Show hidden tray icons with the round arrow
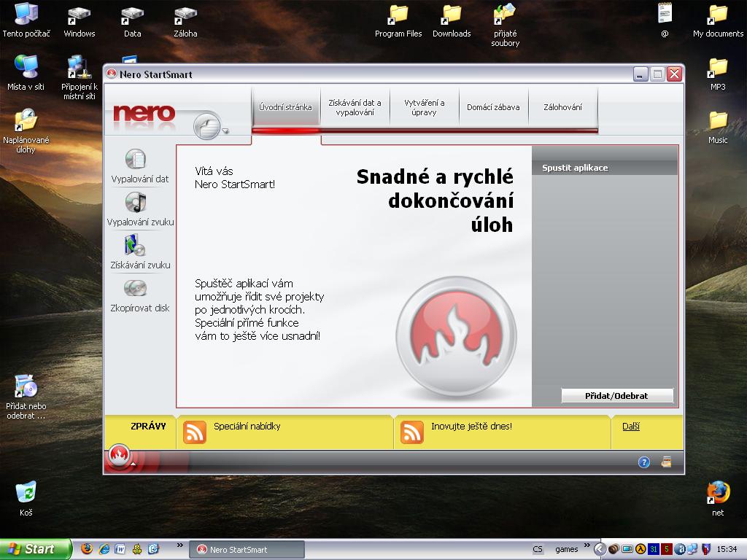The height and width of the screenshot is (560, 747). point(600,550)
